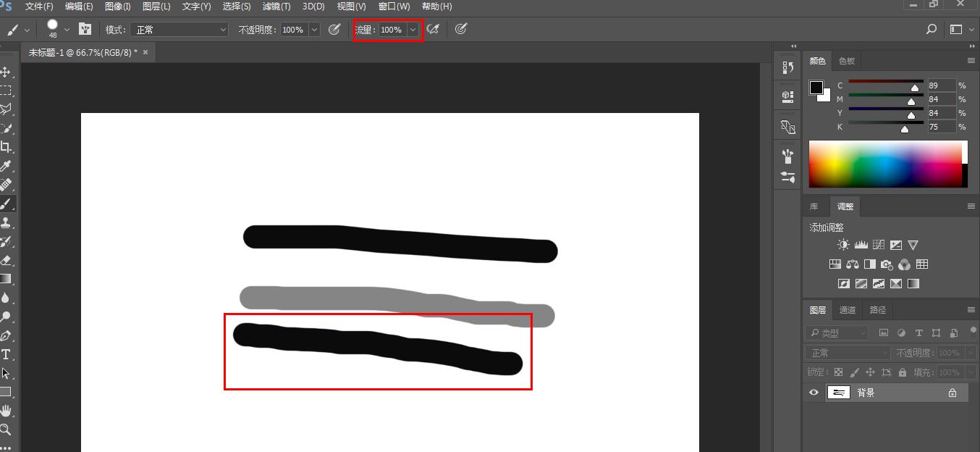The width and height of the screenshot is (980, 452).
Task: Add a Gradient Map adjustment
Action: (913, 284)
